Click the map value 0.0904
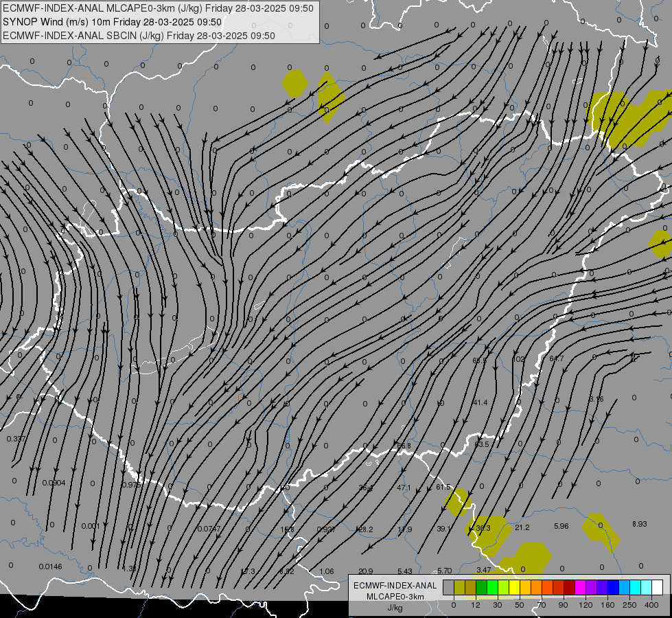This screenshot has width=672, height=618. tap(54, 483)
